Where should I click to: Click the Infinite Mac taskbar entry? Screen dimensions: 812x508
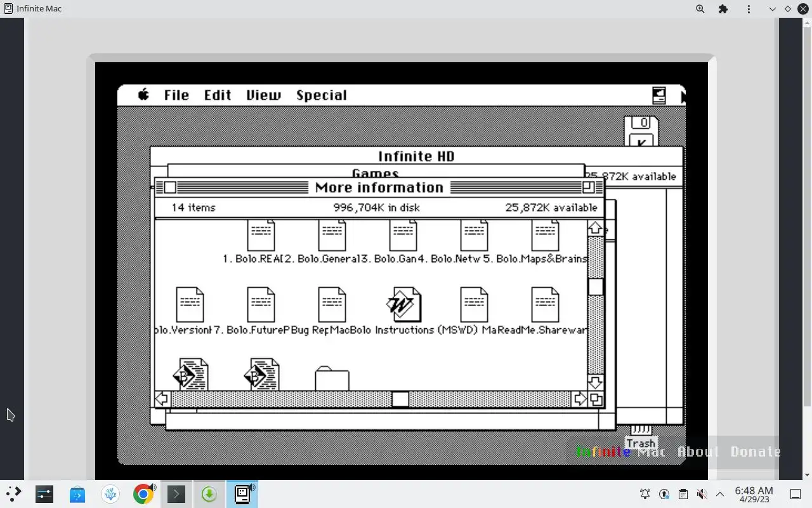[x=242, y=493]
